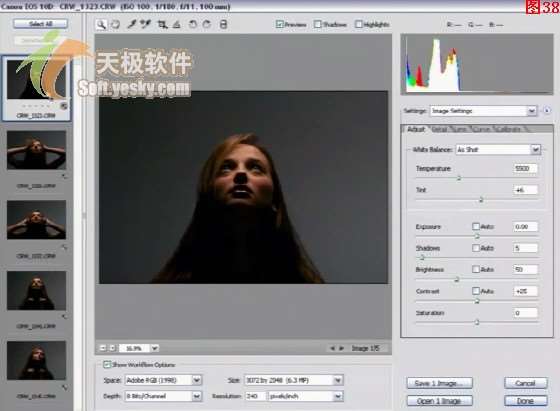
Task: Toggle Show Workflow Options checkbox
Action: click(107, 365)
